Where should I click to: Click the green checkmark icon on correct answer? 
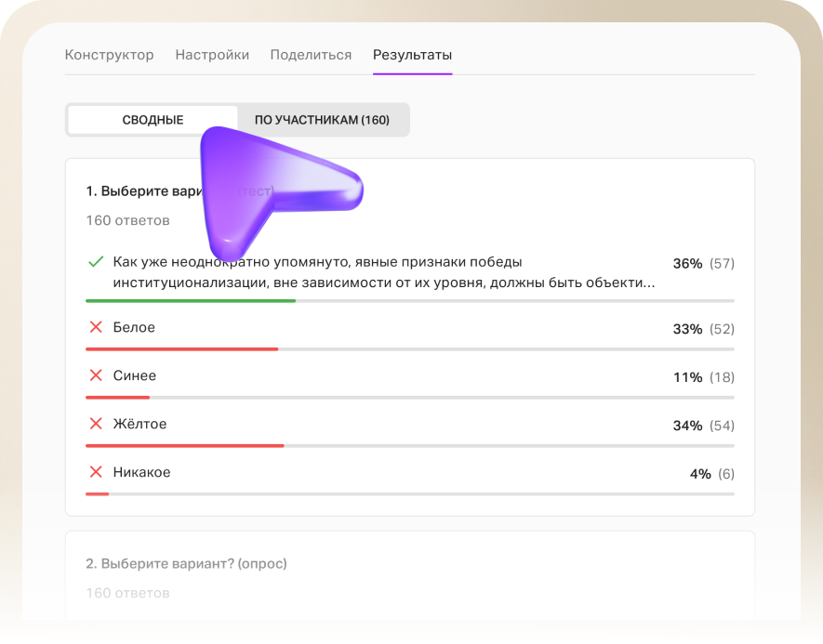pos(95,263)
